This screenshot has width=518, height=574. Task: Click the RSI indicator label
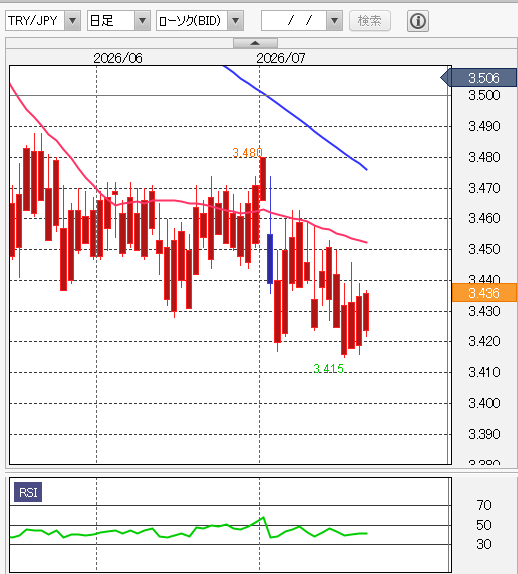click(28, 492)
